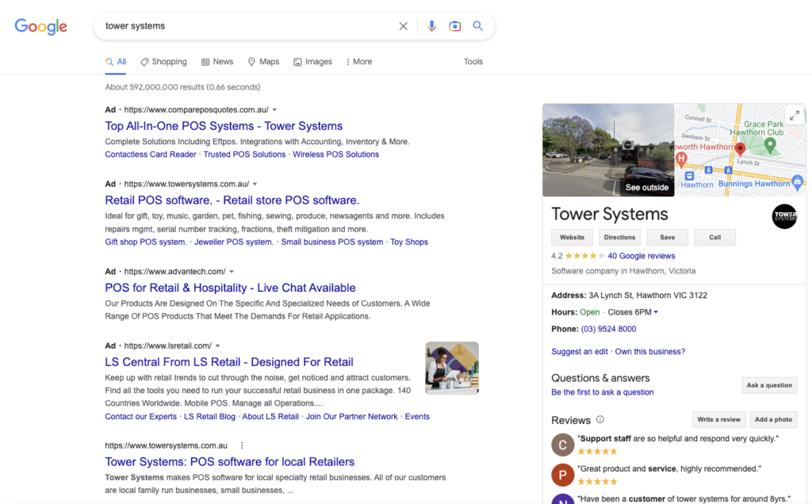Viewport: 812px width, 504px height.
Task: Click the Tower Systems round logo
Action: pos(784,216)
